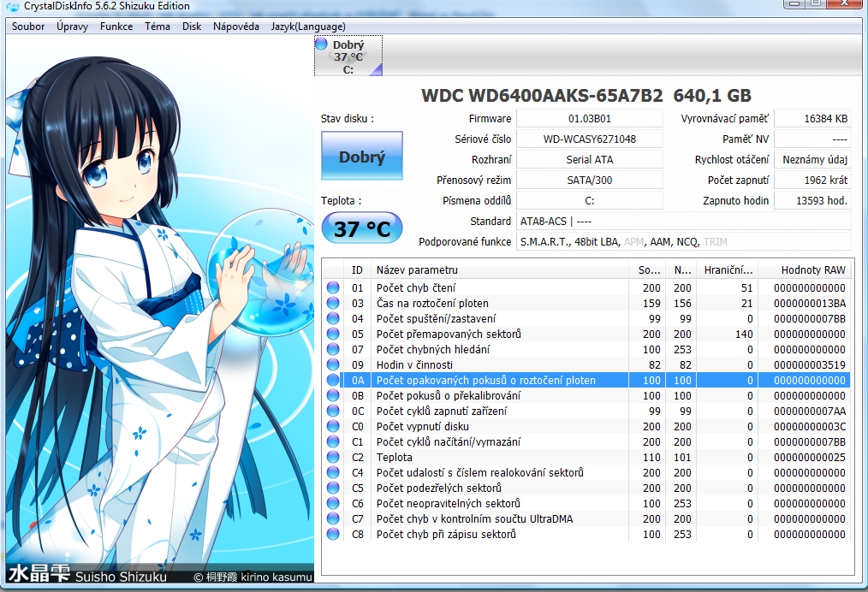Open the Nápověda menu

coord(235,27)
